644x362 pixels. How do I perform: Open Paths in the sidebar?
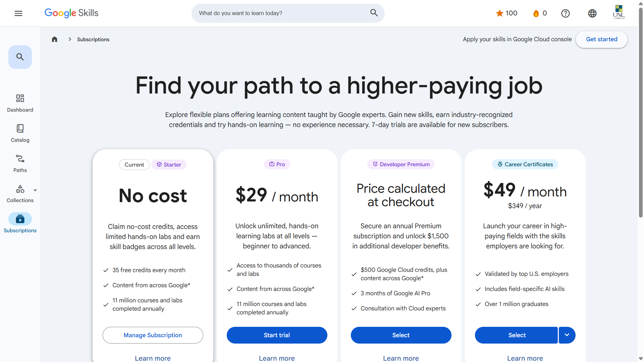[20, 163]
